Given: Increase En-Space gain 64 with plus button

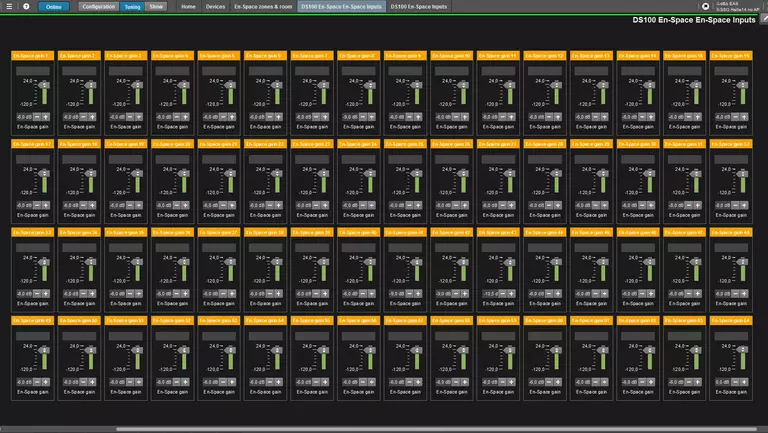Looking at the screenshot, I should pyautogui.click(x=744, y=382).
